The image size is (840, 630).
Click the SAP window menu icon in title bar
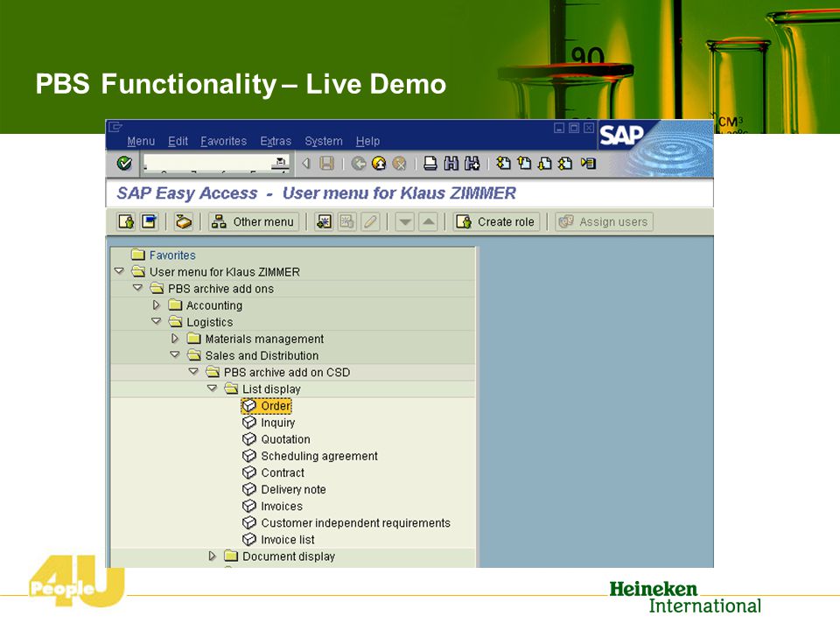[115, 127]
